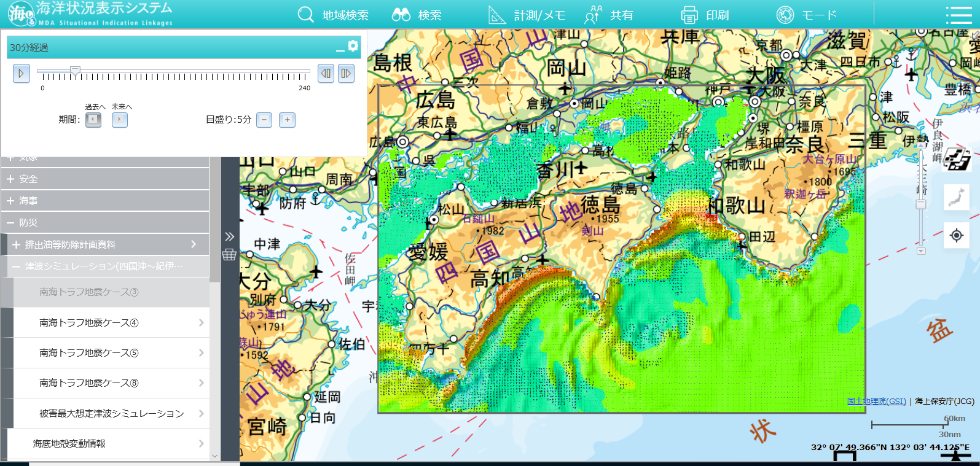Open 国土地理院(GSI) attribution link
Image resolution: width=980 pixels, height=466 pixels.
[x=876, y=401]
